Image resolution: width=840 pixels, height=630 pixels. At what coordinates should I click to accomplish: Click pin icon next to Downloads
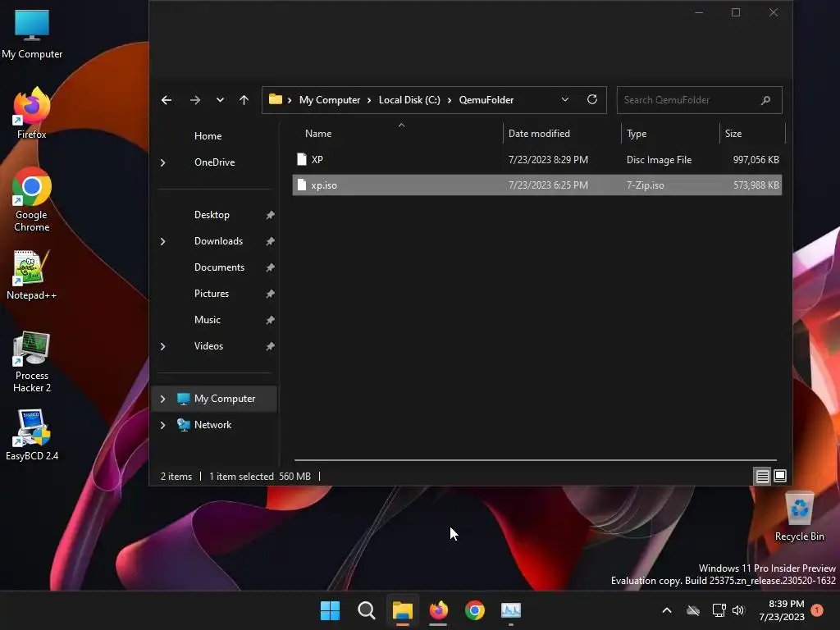(x=270, y=241)
